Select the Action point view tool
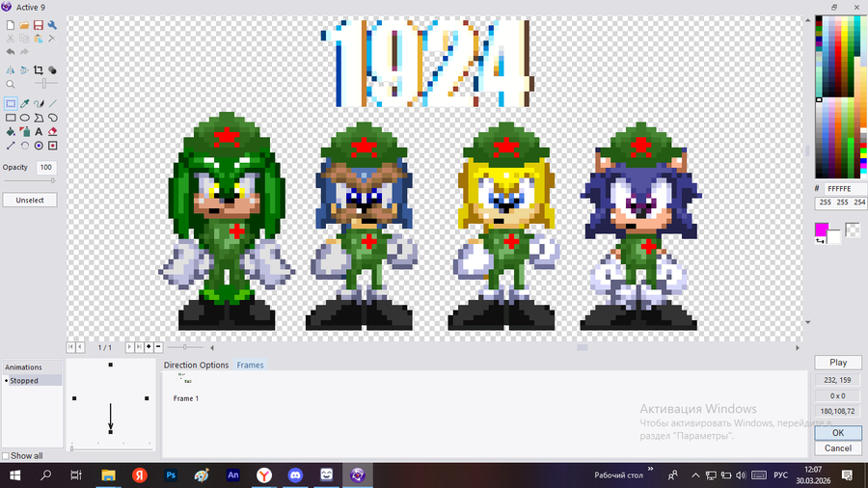This screenshot has width=868, height=488. coord(53,146)
